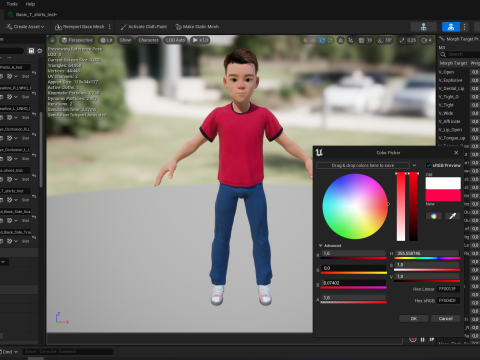Open the Lit view mode menu

[x=106, y=40]
